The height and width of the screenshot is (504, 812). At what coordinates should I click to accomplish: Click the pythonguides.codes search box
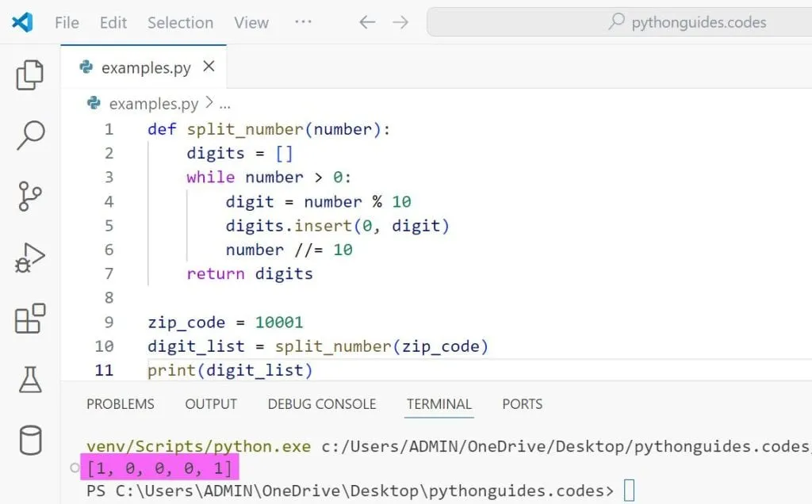click(x=619, y=22)
